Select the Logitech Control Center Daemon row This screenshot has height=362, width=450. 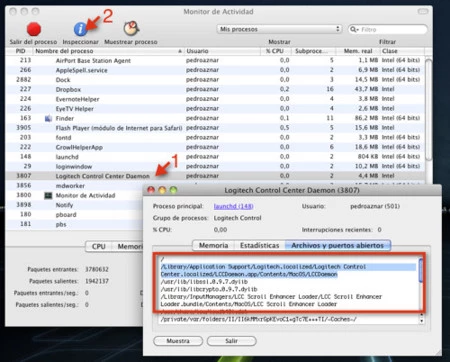coord(215,176)
